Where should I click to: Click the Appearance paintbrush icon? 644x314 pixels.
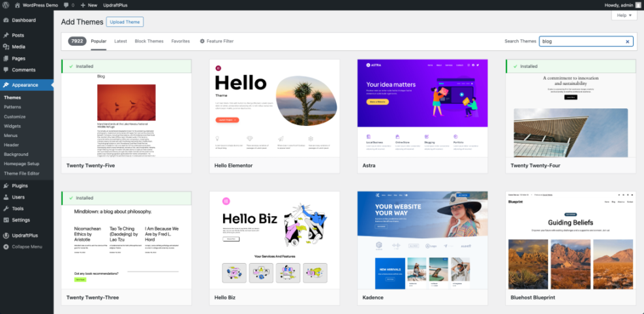point(6,85)
